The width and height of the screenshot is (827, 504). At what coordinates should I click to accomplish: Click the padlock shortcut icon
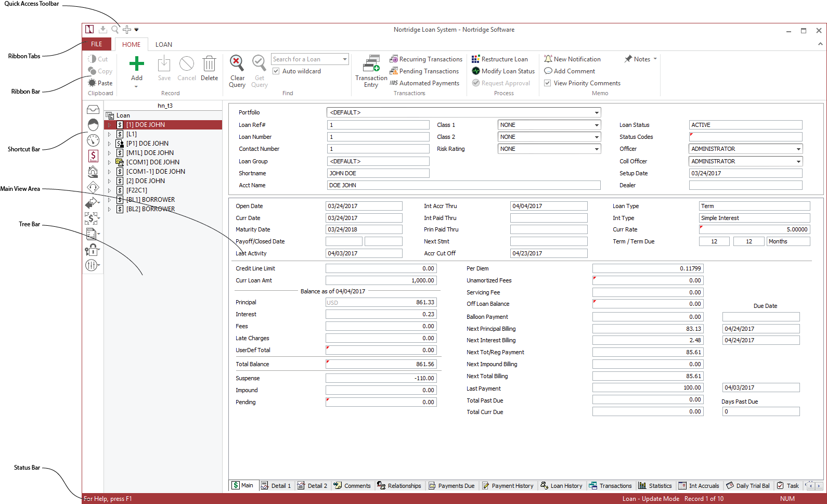pos(92,250)
